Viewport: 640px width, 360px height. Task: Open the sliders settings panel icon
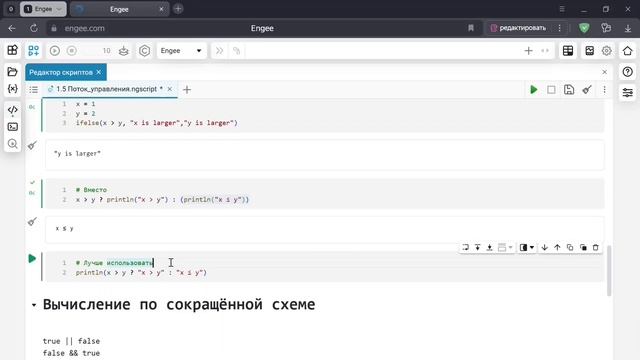tap(627, 93)
